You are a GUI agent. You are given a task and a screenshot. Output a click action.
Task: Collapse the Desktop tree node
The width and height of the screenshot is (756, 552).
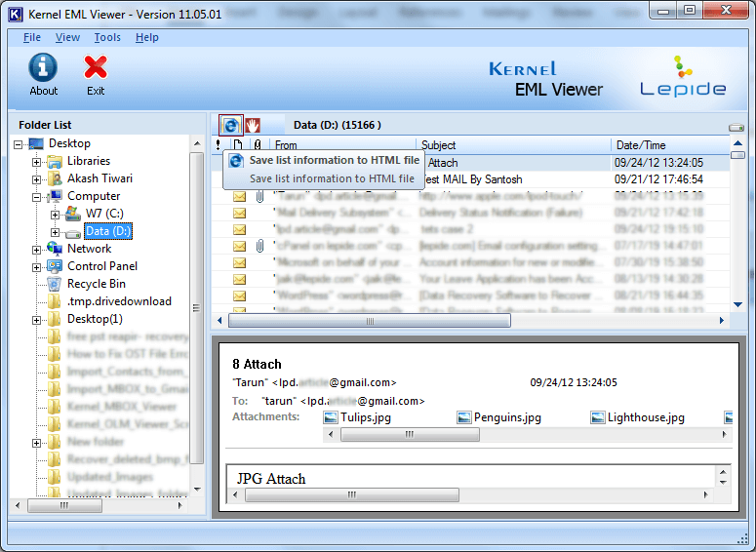[20, 144]
